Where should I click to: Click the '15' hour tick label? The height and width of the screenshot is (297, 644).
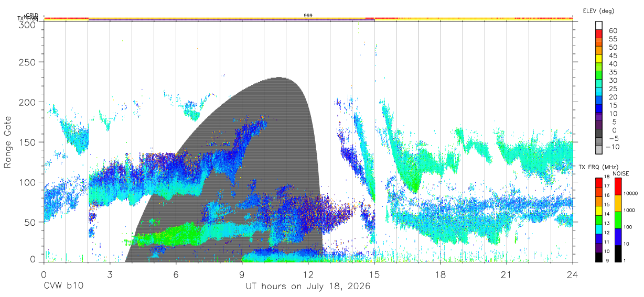pos(374,274)
